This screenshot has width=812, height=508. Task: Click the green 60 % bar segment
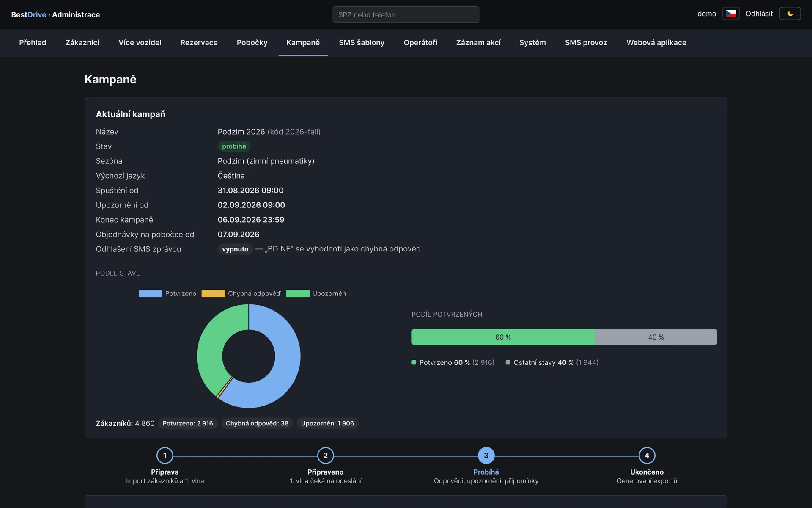(x=503, y=337)
